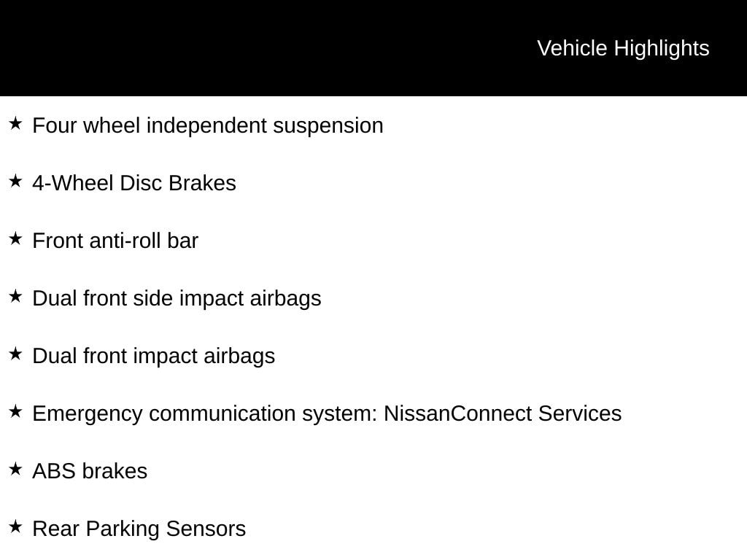Click the NissanConnect Services text
The image size is (747, 560).
point(503,413)
